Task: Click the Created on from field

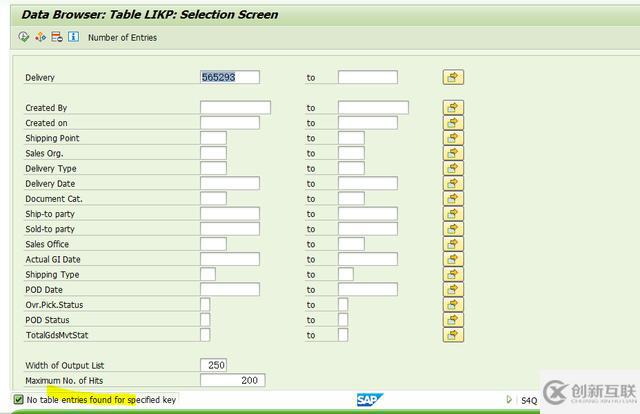Action: pos(230,123)
